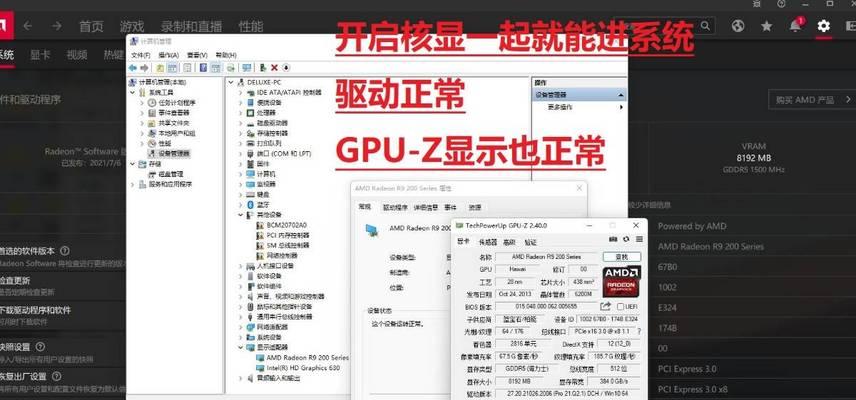Select 任务计划程序 in the left tree
The width and height of the screenshot is (856, 400).
[176, 103]
